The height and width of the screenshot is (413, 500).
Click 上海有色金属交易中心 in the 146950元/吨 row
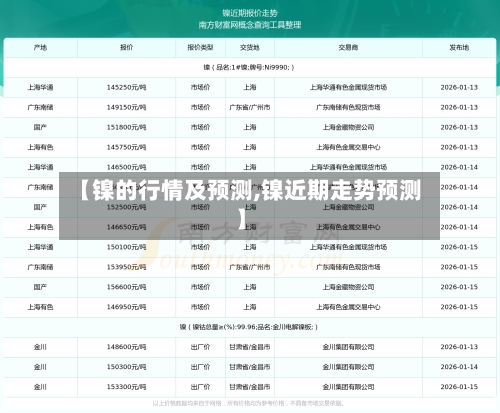(348, 307)
